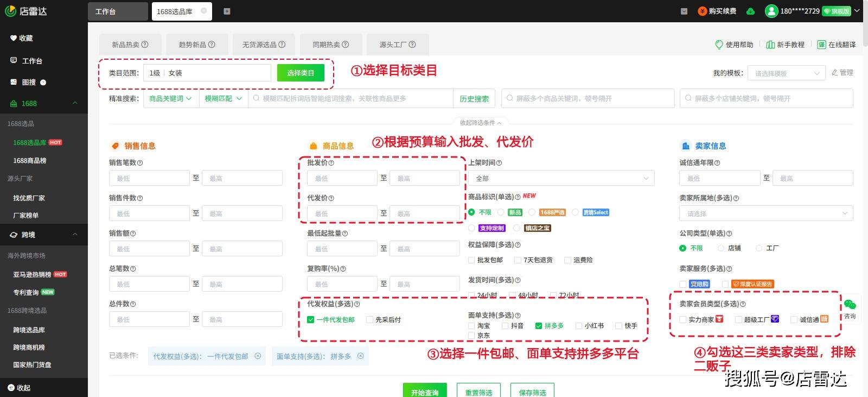Switch to the 工作台 top tab
The width and height of the screenshot is (868, 397).
pos(118,11)
